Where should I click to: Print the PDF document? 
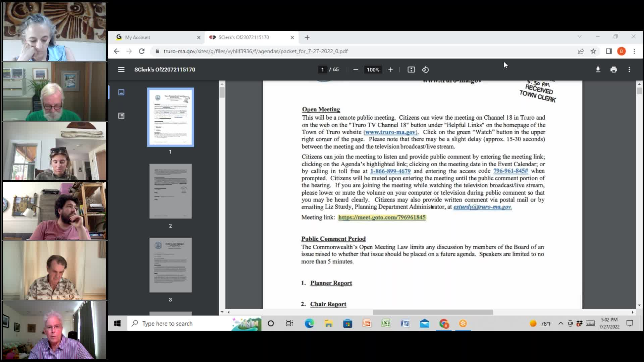click(x=613, y=69)
